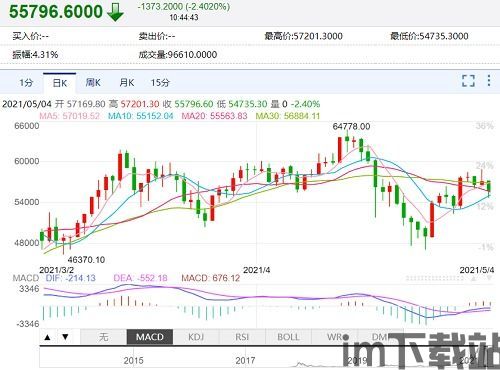500x370 pixels.
Task: Click the 54000 price axis label
Action: [27, 202]
